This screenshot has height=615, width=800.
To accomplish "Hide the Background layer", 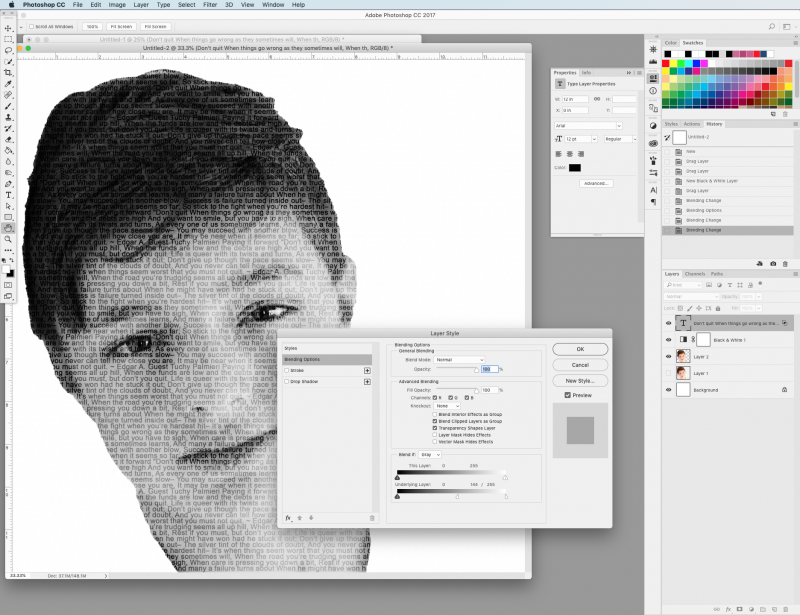I will (668, 390).
